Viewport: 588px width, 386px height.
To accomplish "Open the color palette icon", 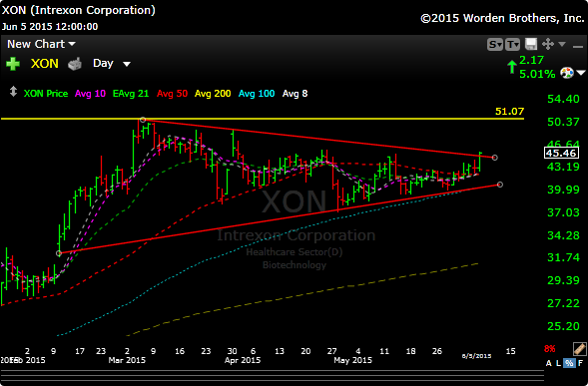I will coord(567,73).
